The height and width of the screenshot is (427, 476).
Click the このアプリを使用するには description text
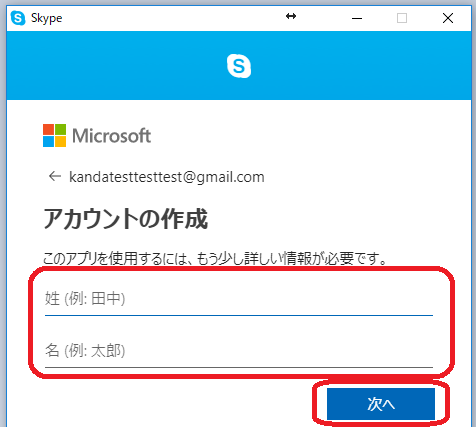pos(215,258)
